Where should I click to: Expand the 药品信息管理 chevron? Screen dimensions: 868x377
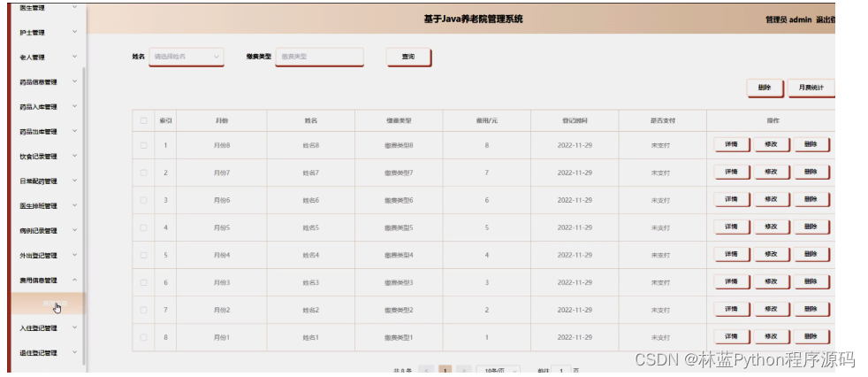click(x=75, y=81)
